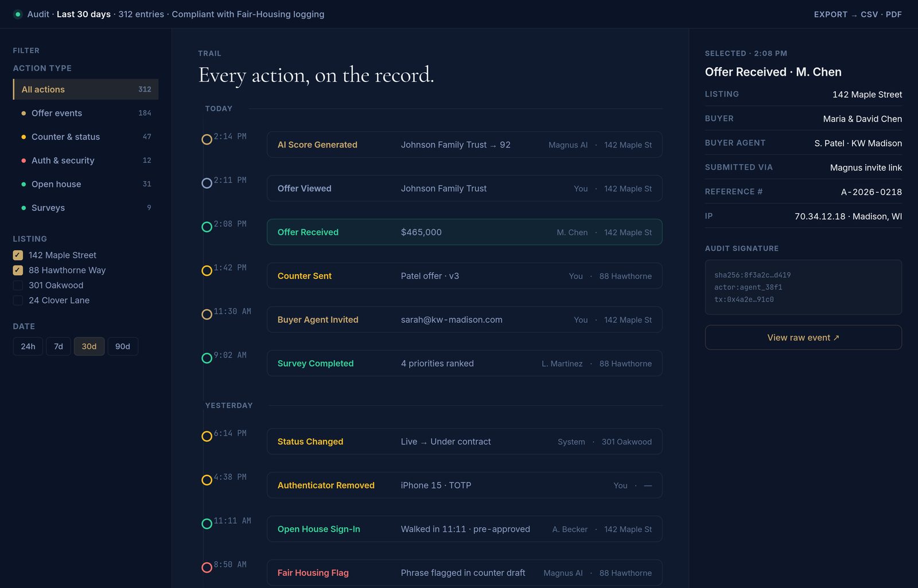
Task: Click the 6:14 PM timeline marker circle
Action: tap(207, 436)
